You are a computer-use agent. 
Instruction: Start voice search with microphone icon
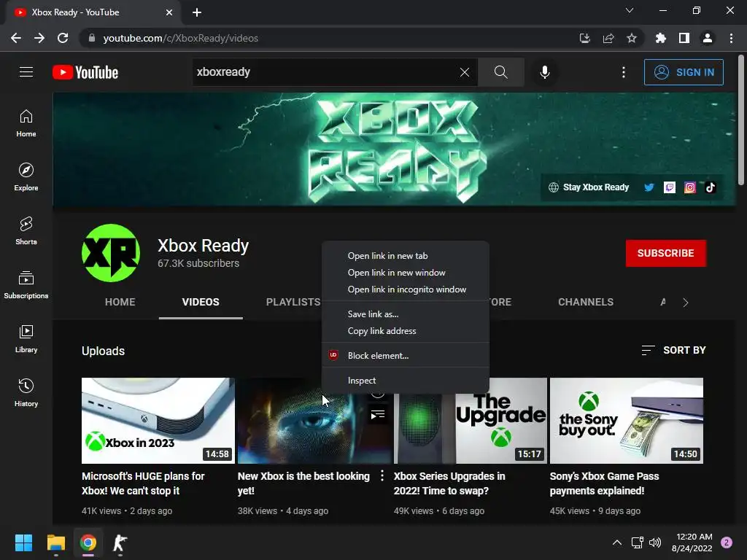[544, 72]
